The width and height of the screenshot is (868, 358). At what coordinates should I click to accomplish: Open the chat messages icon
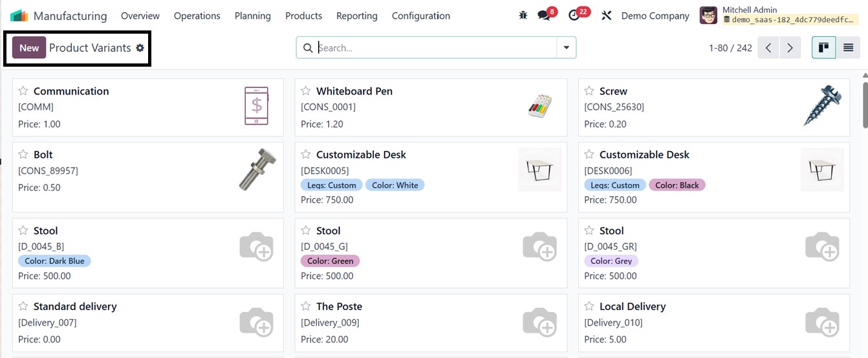click(x=544, y=16)
